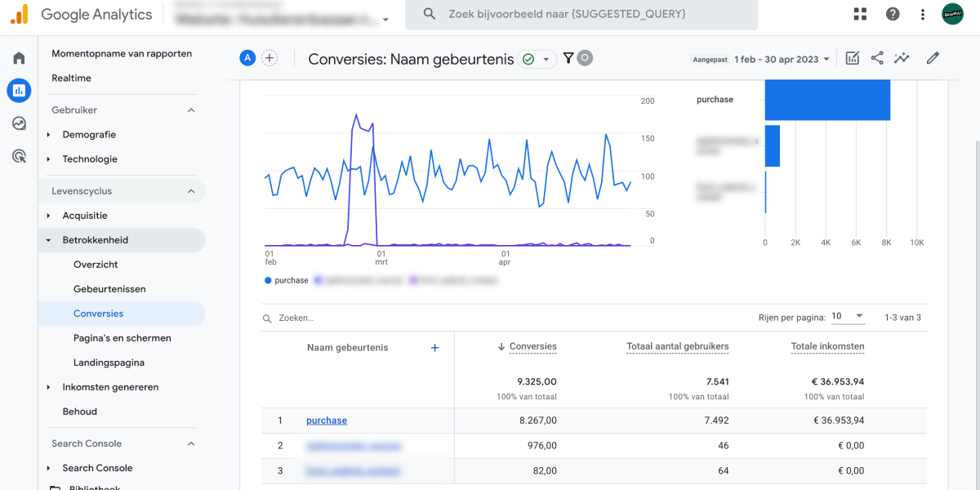
Task: Click the pencil edit report icon
Action: click(x=933, y=58)
